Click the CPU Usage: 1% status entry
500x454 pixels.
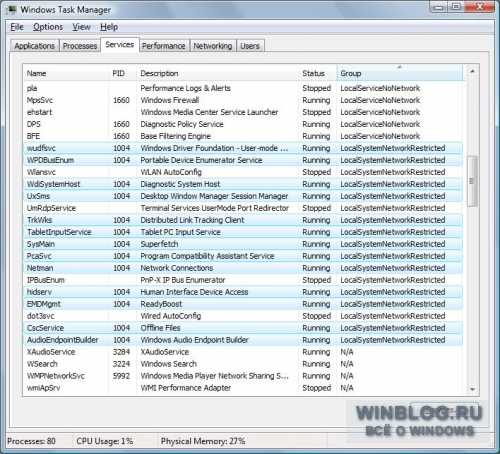[105, 441]
